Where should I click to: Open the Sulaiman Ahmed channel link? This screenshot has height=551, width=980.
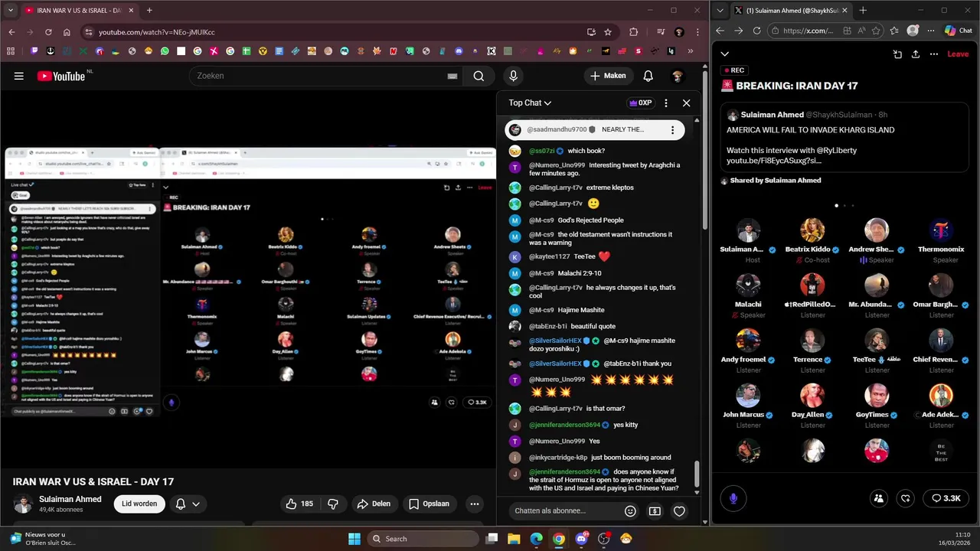click(70, 499)
